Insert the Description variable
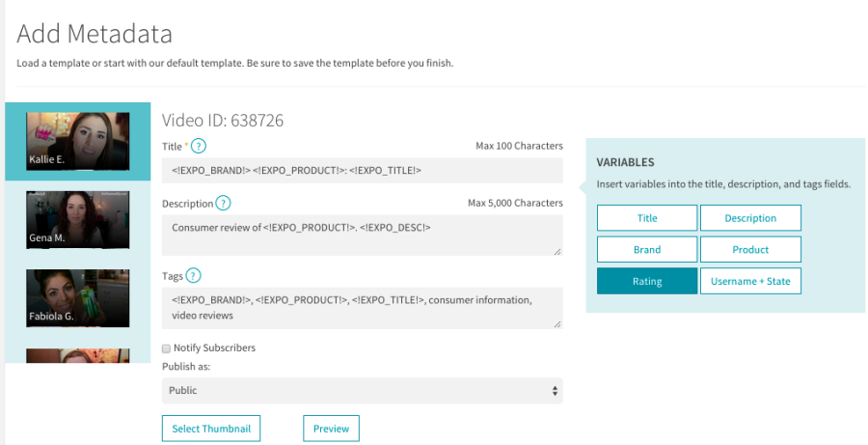Screen dimensions: 868x445 (x=750, y=218)
